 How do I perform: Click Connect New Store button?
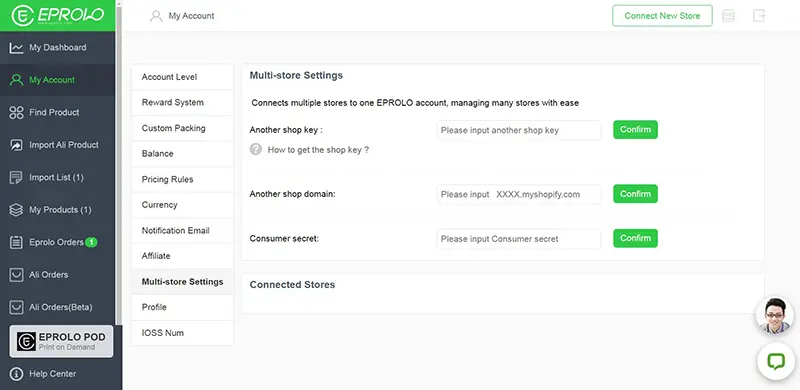662,16
